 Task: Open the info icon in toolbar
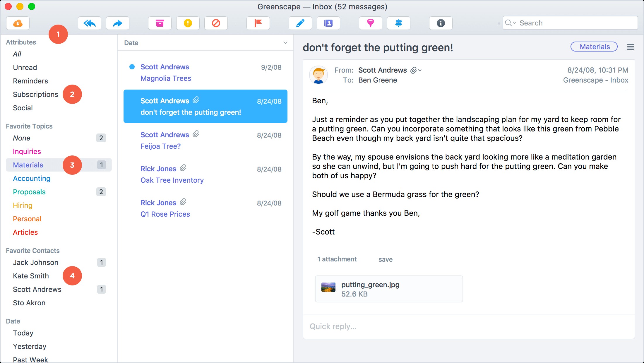(441, 23)
